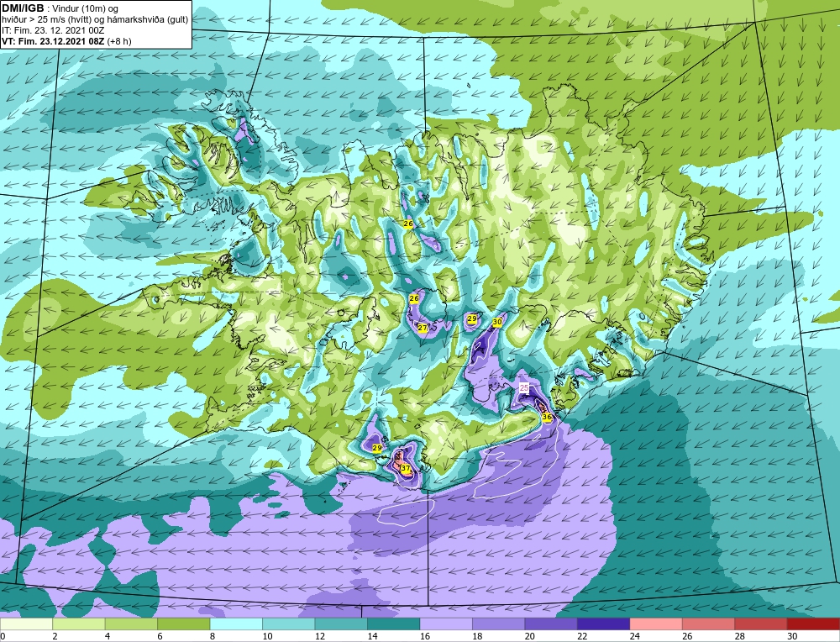Pick the 28–30 m/s red legend swatch

click(x=761, y=624)
